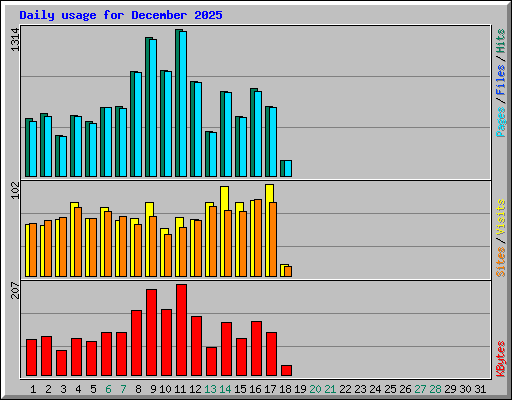Click green day 6 label

click(108, 389)
